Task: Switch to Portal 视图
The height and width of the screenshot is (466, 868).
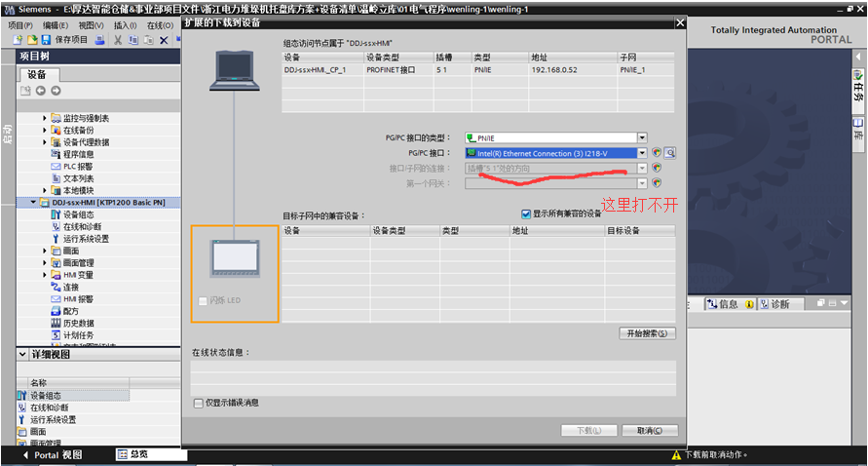Action: pyautogui.click(x=54, y=455)
